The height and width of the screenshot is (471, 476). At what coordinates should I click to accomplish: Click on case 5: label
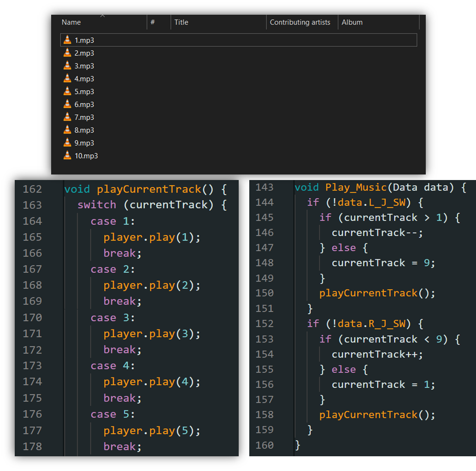coord(112,414)
